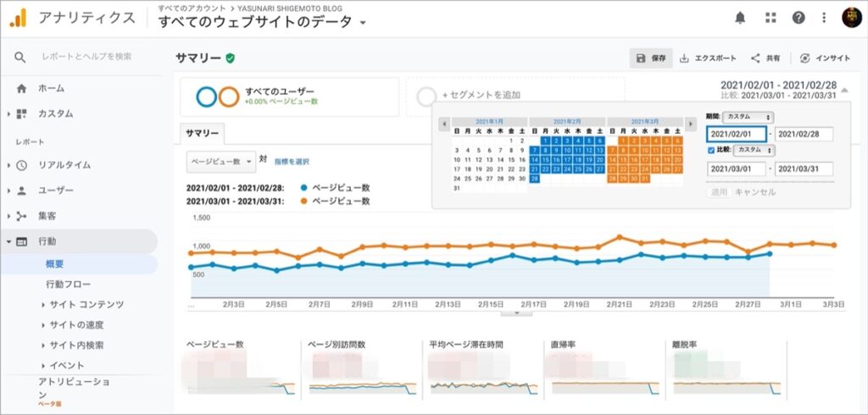
Task: Open the three-dot more options menu
Action: [x=824, y=18]
